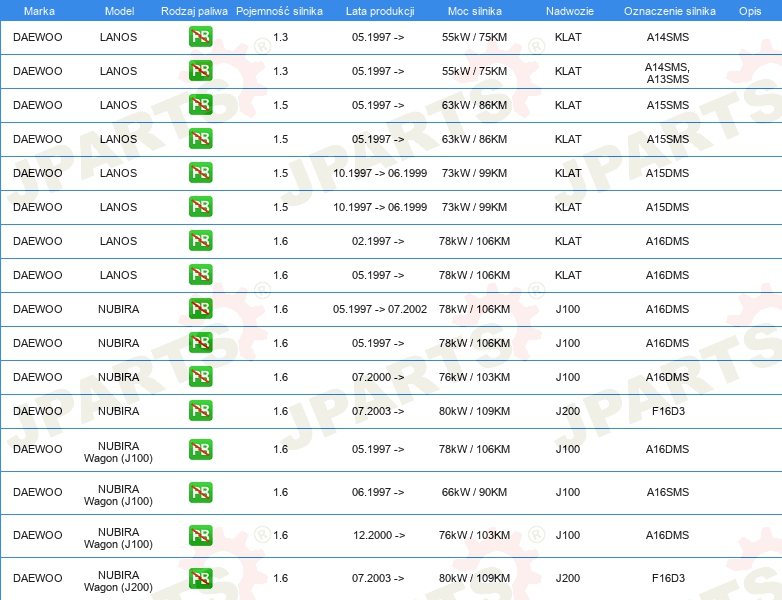Select 'DAEWOO' in the Nubira Wagon (J200) row
This screenshot has height=600, width=782.
pos(38,578)
